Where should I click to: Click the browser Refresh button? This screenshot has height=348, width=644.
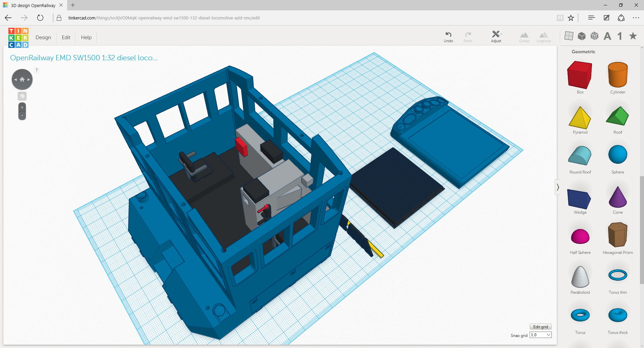(x=40, y=18)
